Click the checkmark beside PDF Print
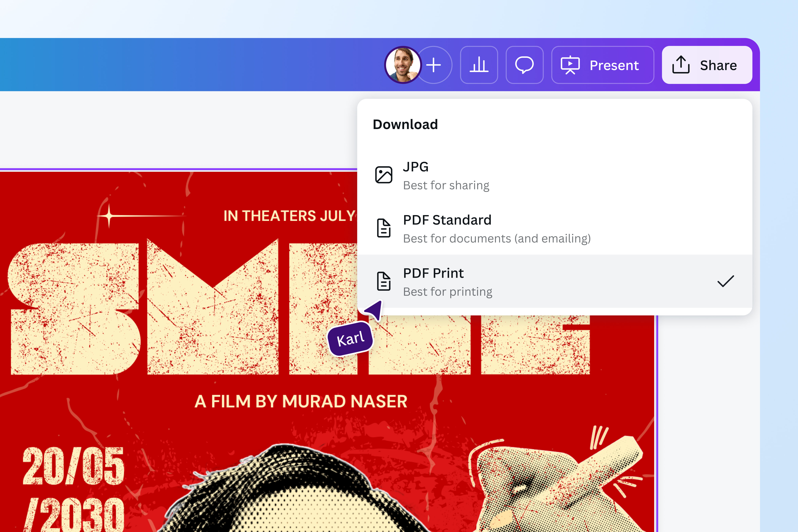Image resolution: width=798 pixels, height=532 pixels. tap(725, 281)
